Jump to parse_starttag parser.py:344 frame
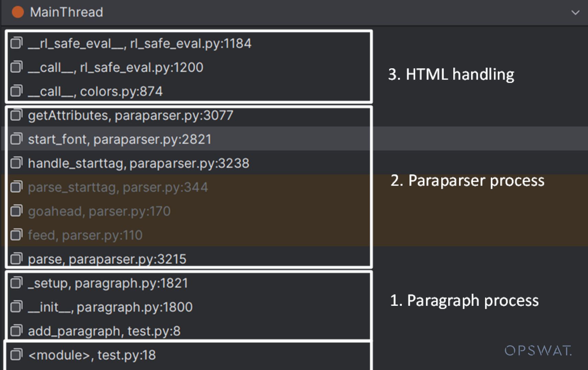The height and width of the screenshot is (370, 588). pyautogui.click(x=118, y=187)
